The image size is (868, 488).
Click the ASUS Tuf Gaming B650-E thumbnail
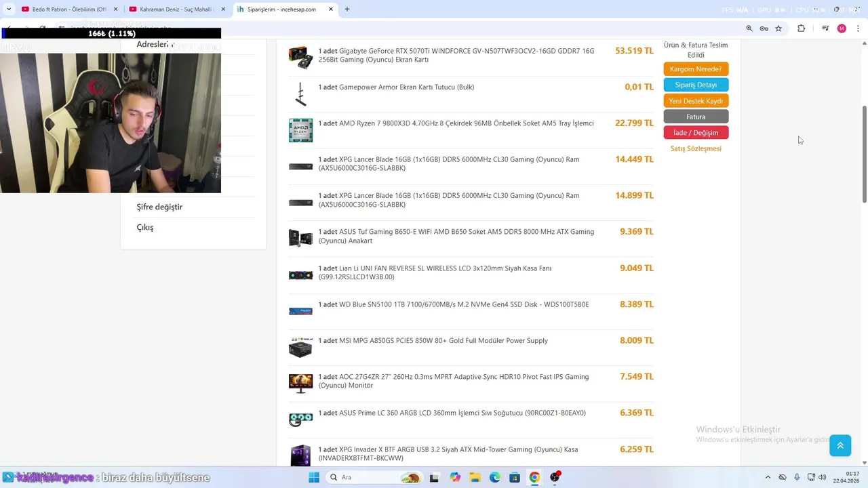(x=300, y=239)
